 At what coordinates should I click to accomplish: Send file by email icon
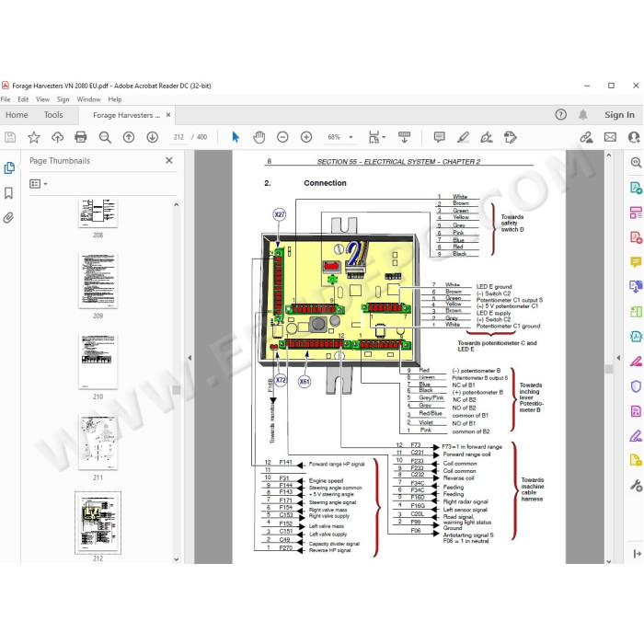610,137
